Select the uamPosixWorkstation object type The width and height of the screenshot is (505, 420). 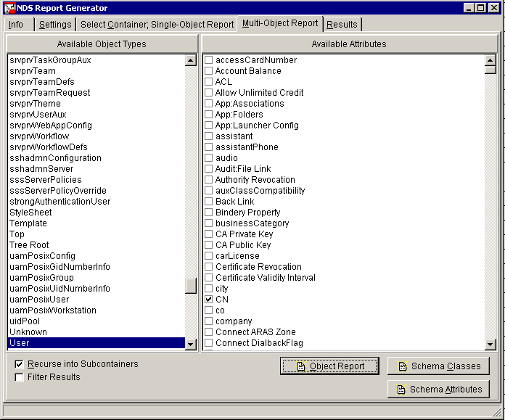coord(97,310)
